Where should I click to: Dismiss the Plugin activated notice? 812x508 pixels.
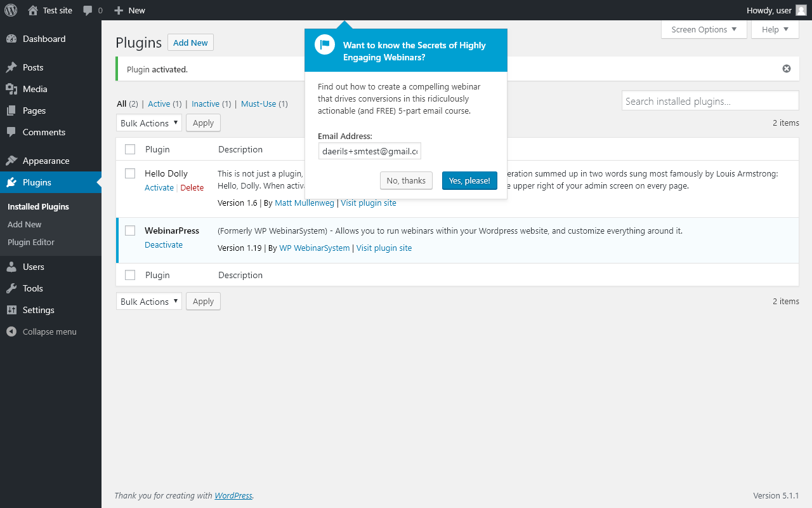pos(787,69)
